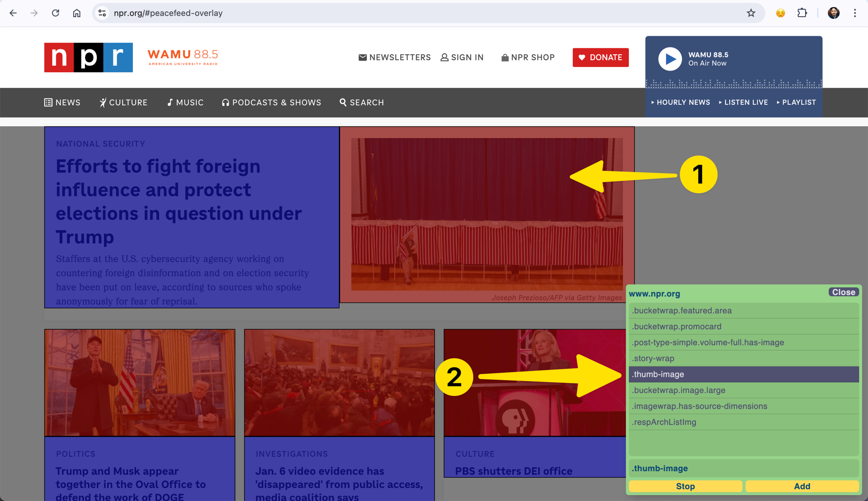Play the WAMU 88.5 live stream
The image size is (868, 501).
(x=670, y=59)
